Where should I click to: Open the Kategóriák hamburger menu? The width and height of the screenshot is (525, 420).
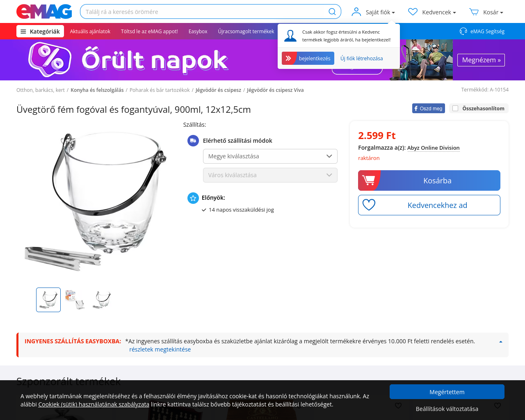tap(40, 31)
